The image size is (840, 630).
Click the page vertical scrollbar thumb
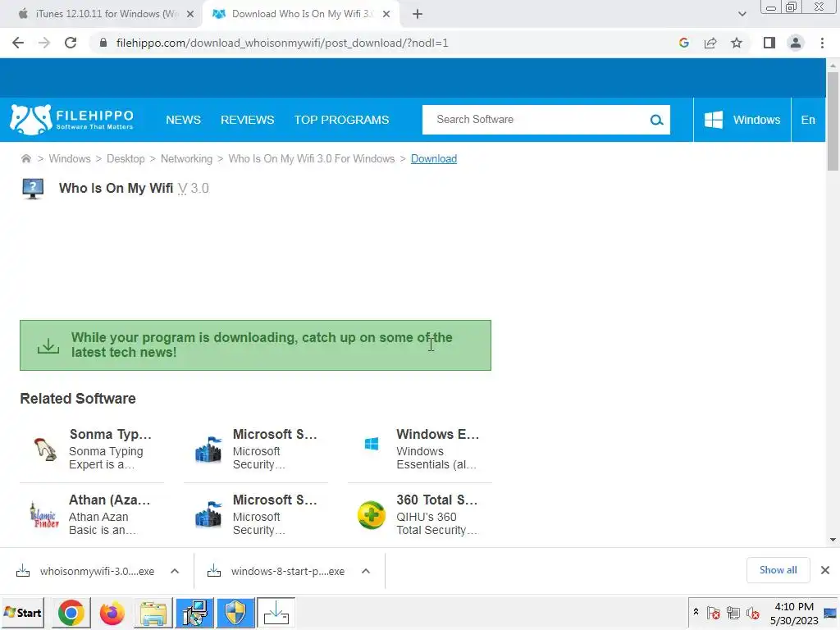[x=833, y=121]
